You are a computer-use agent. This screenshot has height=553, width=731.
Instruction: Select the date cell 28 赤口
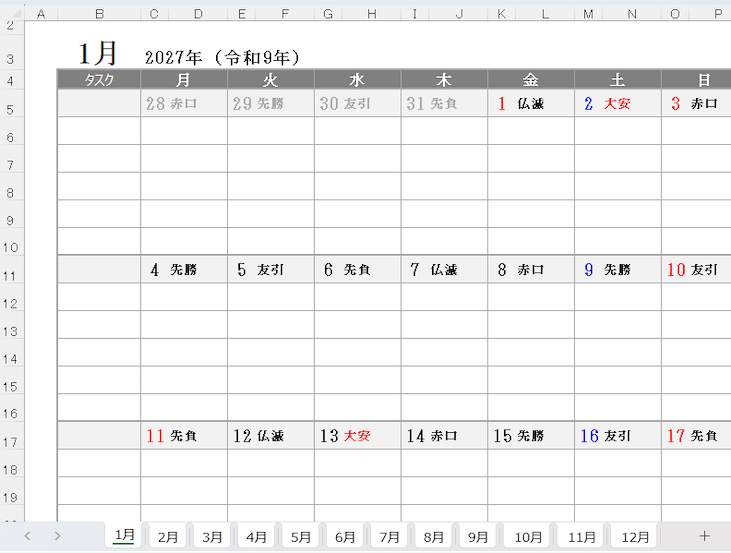point(184,103)
